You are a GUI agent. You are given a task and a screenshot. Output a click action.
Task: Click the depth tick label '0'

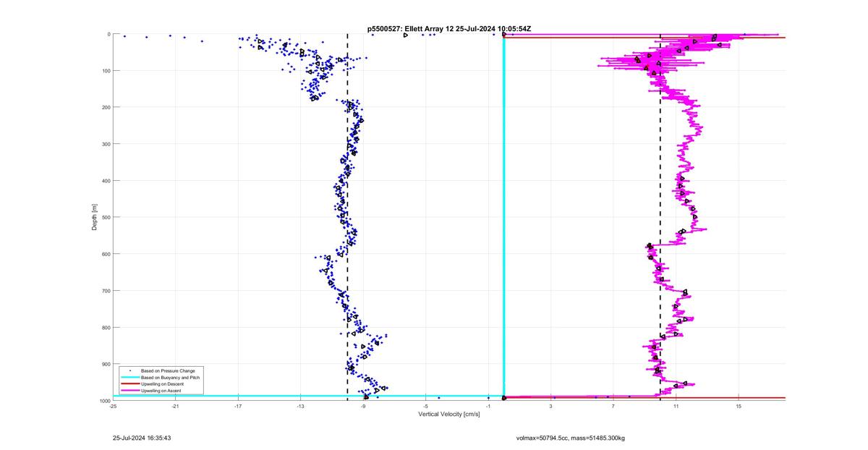(109, 34)
